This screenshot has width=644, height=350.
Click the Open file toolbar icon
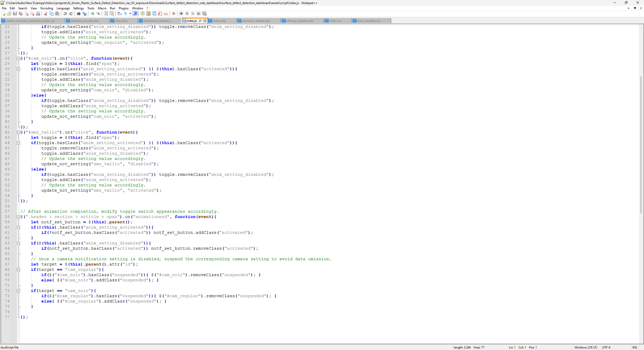click(x=9, y=14)
